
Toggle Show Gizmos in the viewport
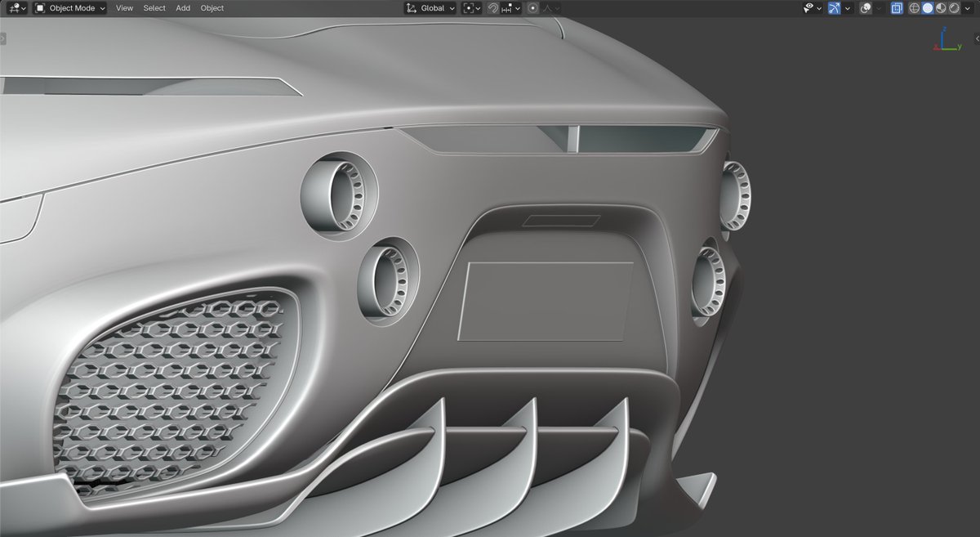(834, 8)
